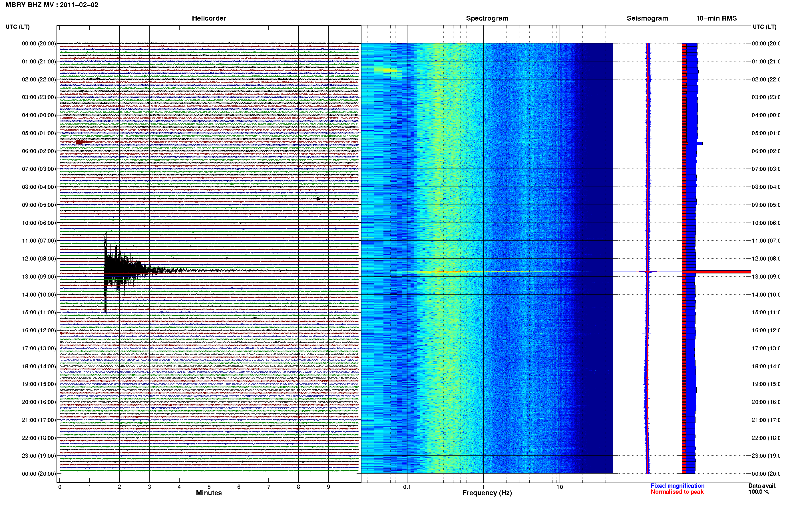Click left-axis time label "19:00 (15:00)"
This screenshot has height=508, width=812.
39,384
